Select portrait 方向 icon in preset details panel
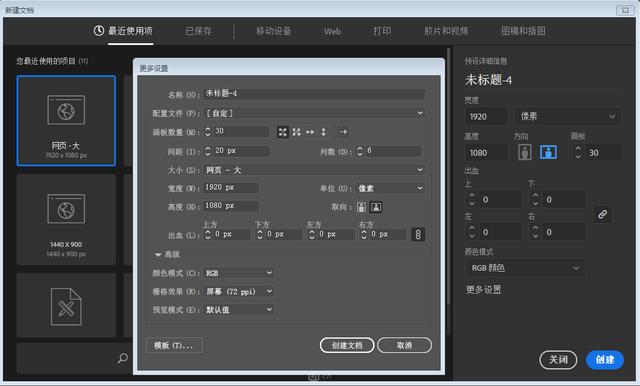The width and height of the screenshot is (640, 386). click(525, 152)
